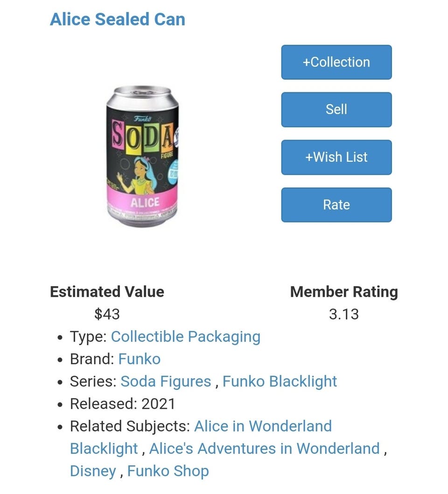448x494 pixels.
Task: Add the item with the +Collection button
Action: pos(336,62)
